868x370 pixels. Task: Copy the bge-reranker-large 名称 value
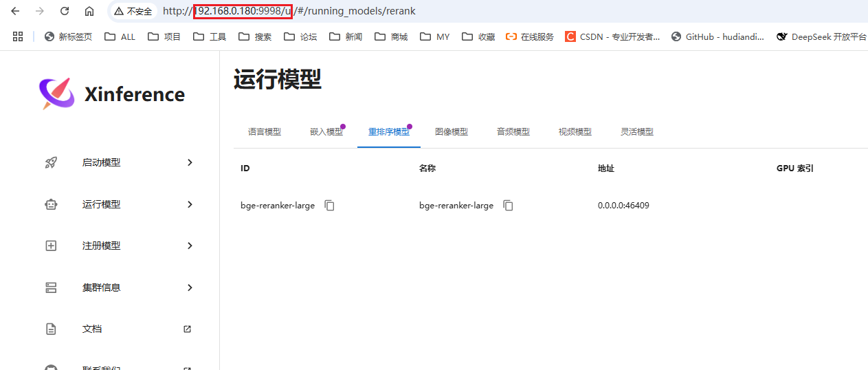coord(508,206)
